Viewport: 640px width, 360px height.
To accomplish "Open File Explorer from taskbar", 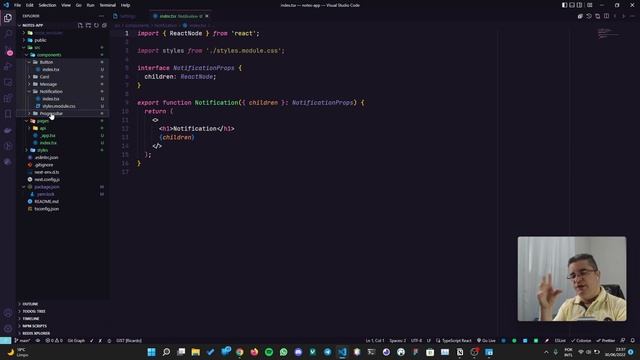I will tap(196, 352).
